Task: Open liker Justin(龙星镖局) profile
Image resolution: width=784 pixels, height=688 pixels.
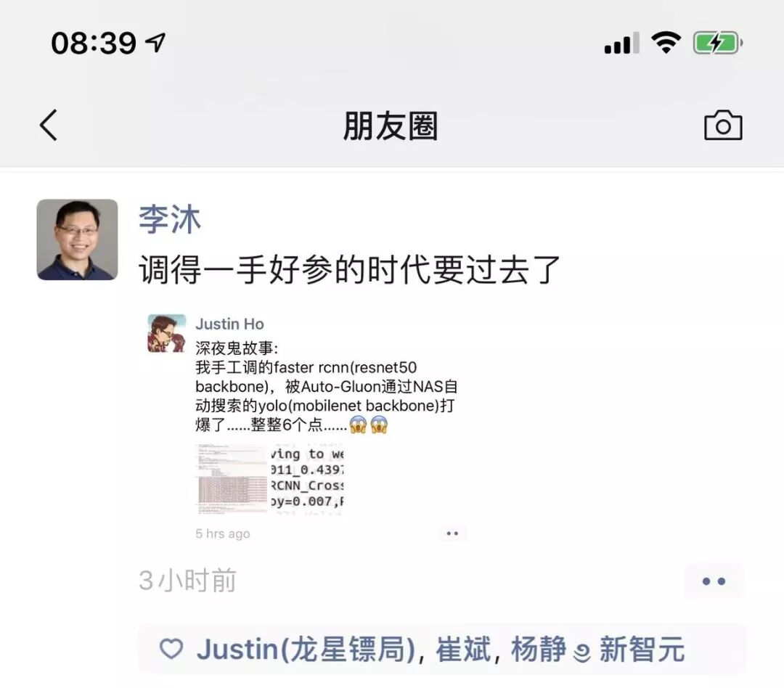Action: point(306,649)
